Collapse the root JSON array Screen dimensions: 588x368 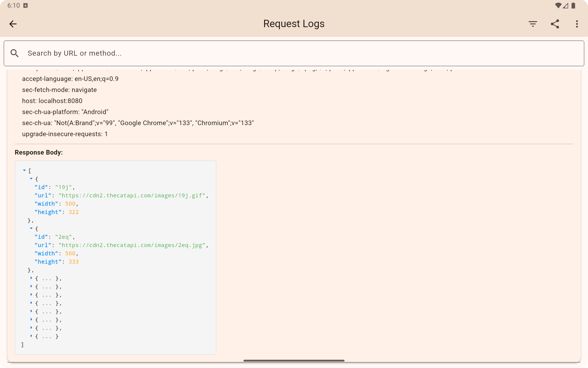coord(24,170)
